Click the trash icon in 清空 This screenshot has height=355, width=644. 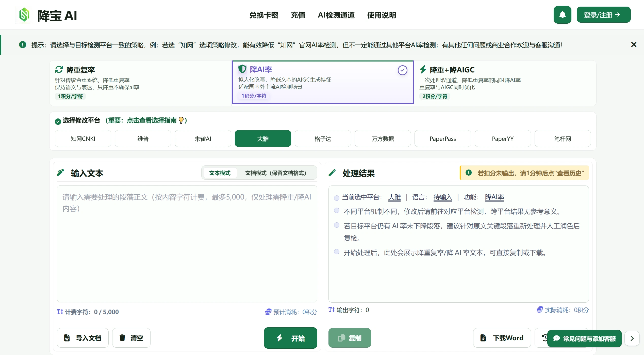[122, 337]
